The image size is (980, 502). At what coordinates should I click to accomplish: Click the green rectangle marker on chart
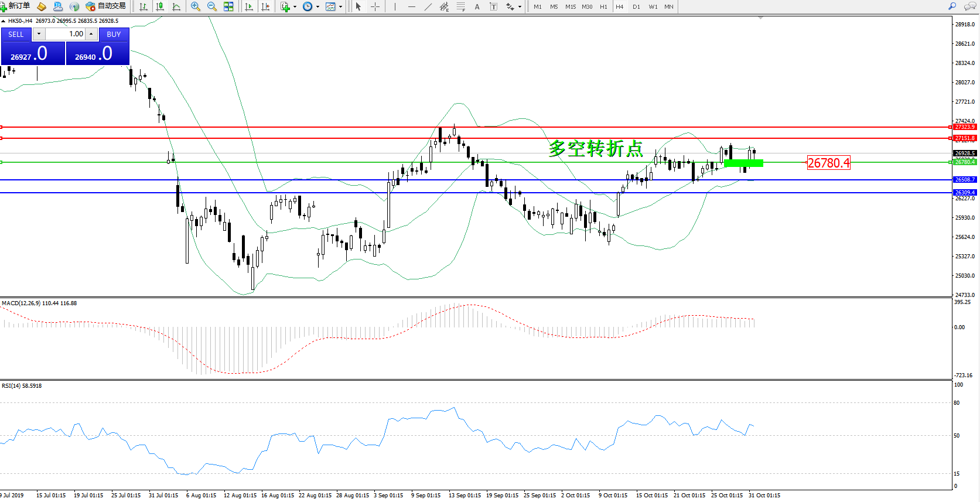pos(743,163)
